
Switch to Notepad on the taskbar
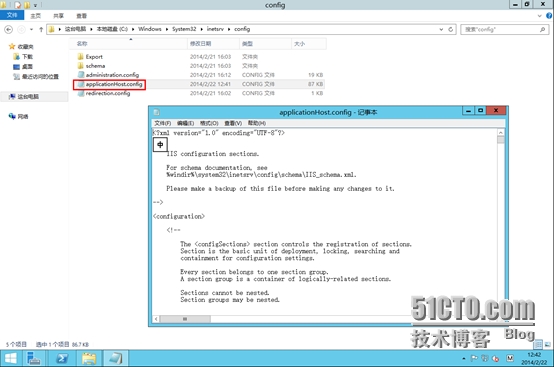(x=115, y=359)
